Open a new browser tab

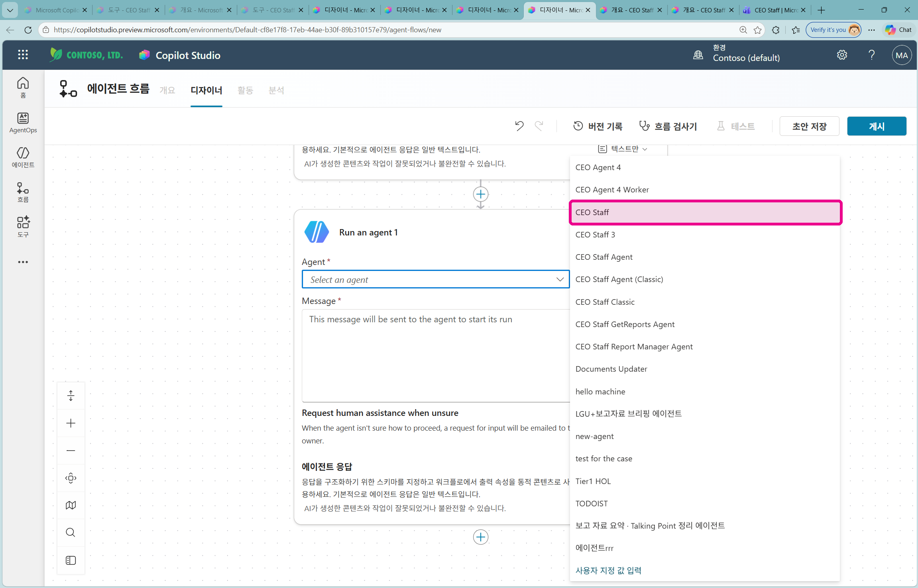(822, 10)
